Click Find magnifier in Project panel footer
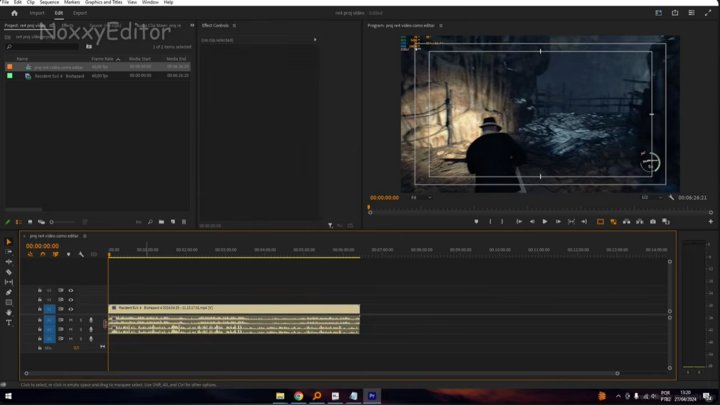This screenshot has width=720, height=405. pyautogui.click(x=150, y=222)
